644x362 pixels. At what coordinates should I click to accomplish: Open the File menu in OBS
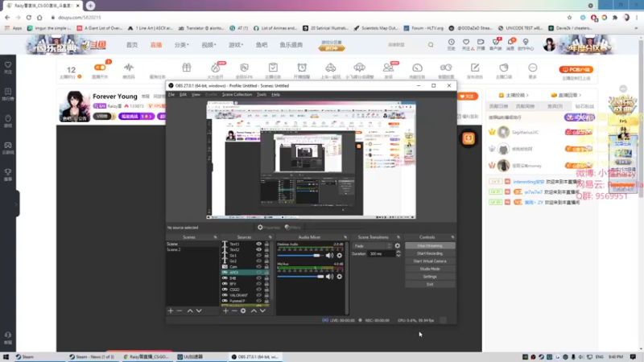coord(171,94)
